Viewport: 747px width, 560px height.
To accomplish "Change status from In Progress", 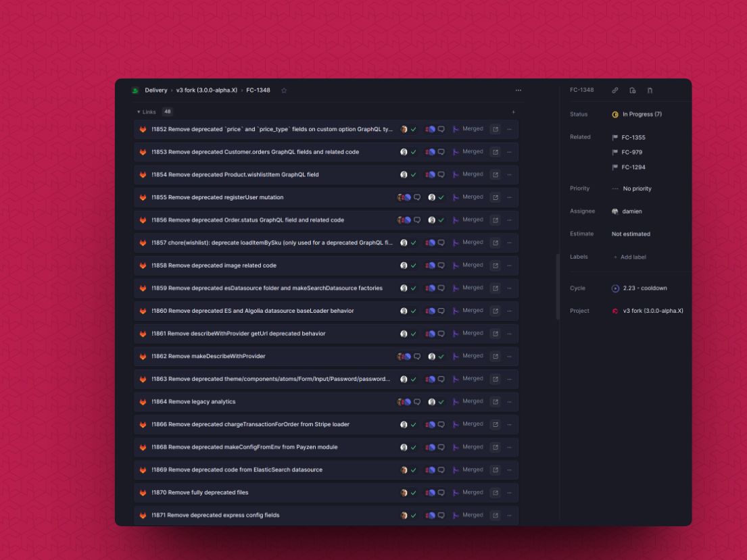I will tap(637, 114).
